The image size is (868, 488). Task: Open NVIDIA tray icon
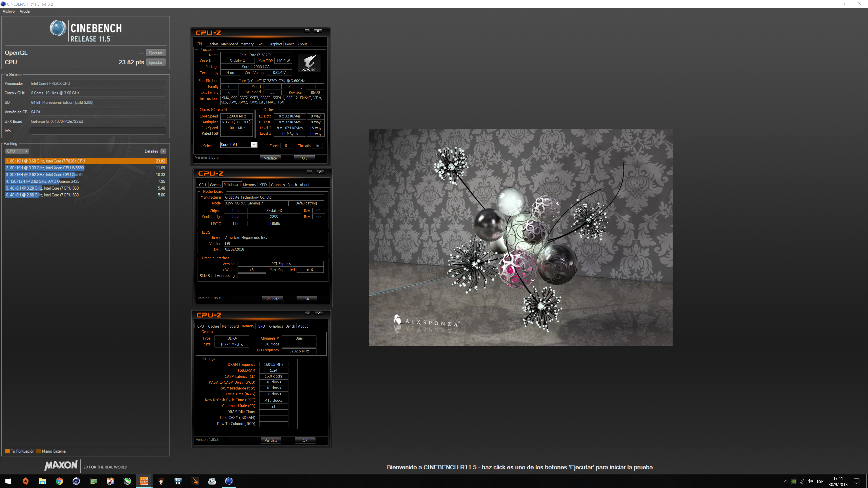coord(794,481)
